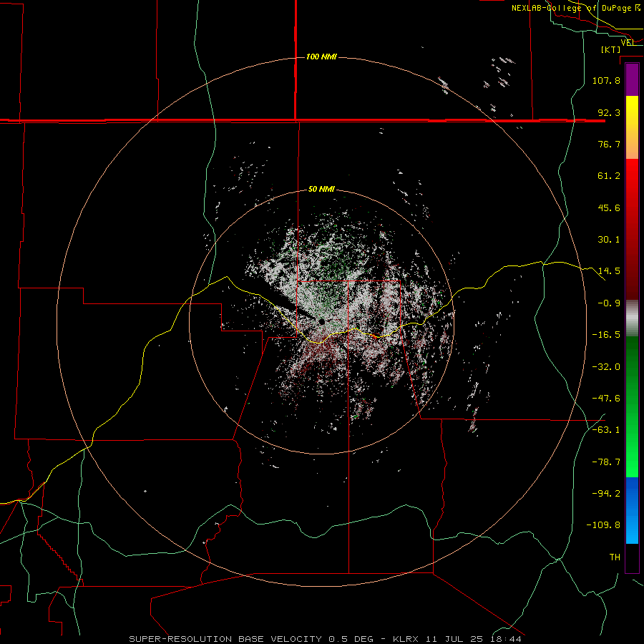Click the 92.3 legend value
The height and width of the screenshot is (644, 644).
(x=609, y=112)
